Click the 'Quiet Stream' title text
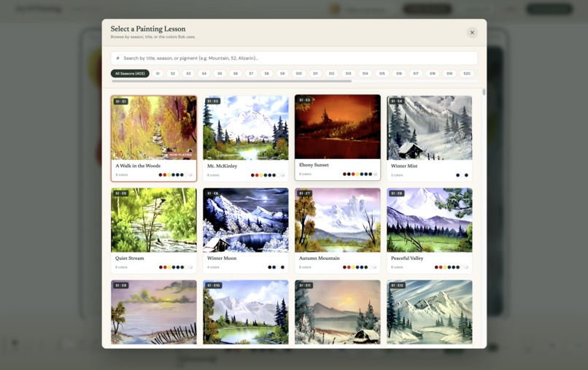Screen dimensions: 588x370 click(129, 258)
